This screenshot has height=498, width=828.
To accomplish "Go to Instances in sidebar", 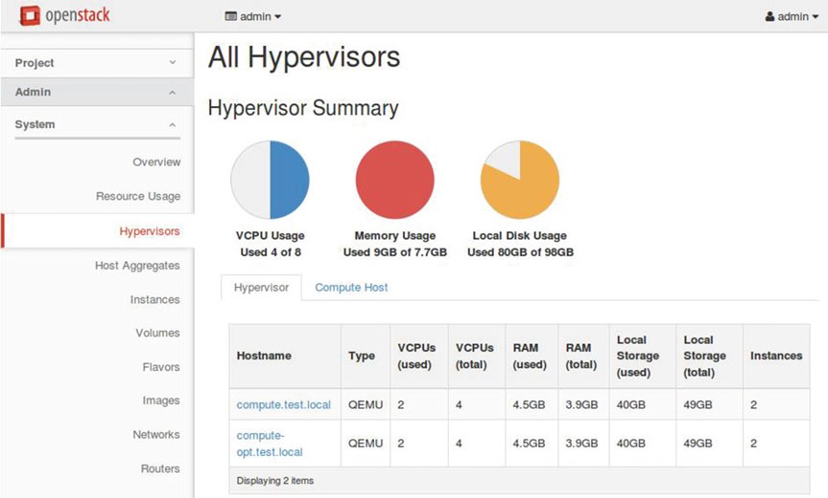I will click(155, 299).
